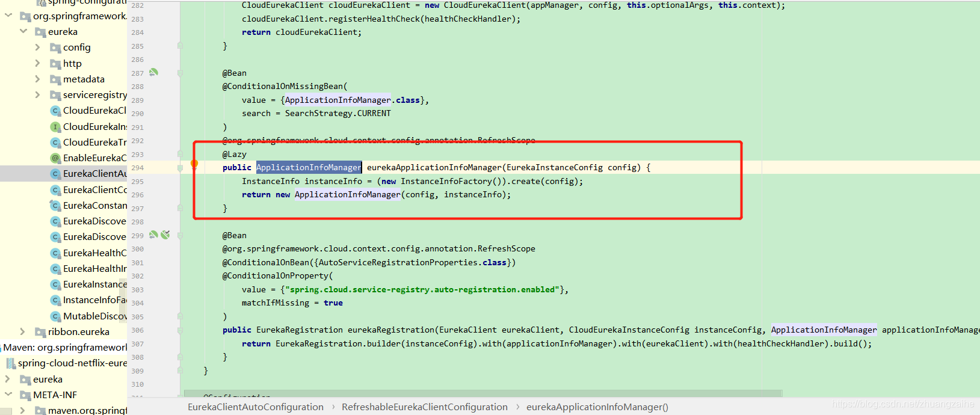Collapse the eureka package under org.springframework
The height and width of the screenshot is (415, 980).
(x=23, y=31)
